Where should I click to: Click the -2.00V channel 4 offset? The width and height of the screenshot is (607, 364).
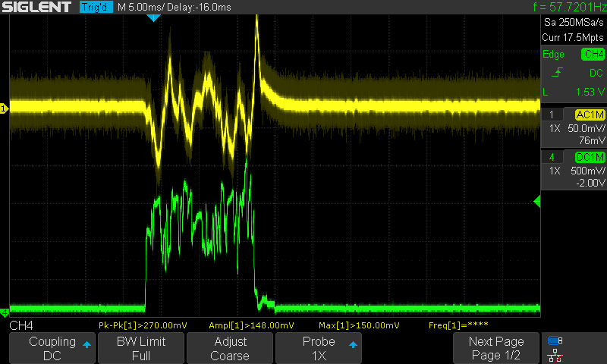point(590,183)
